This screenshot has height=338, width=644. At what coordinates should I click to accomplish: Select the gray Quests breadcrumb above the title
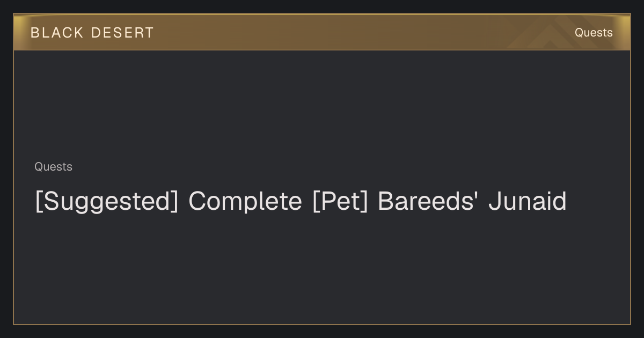pos(53,167)
